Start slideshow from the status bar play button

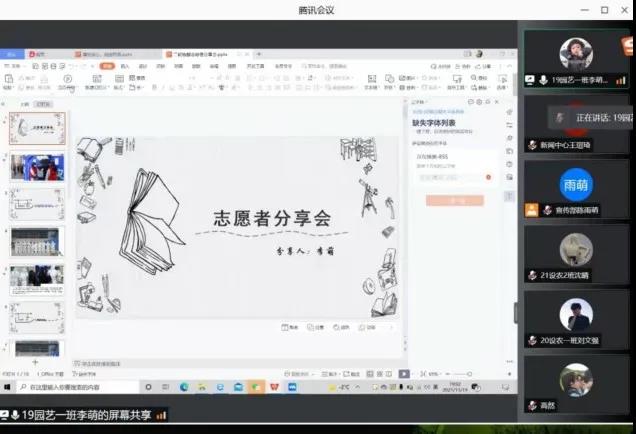(x=404, y=373)
